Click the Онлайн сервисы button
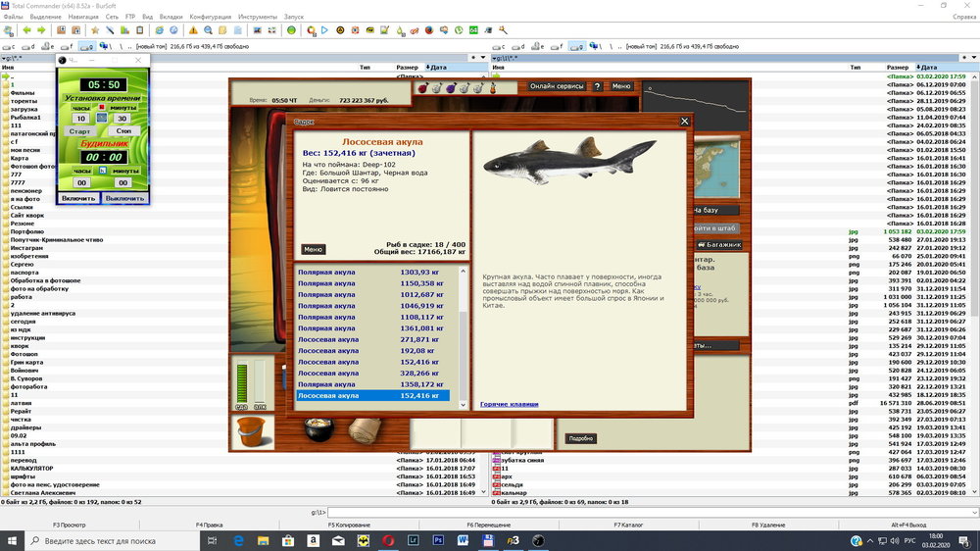Screen dimensions: 980x551 coord(557,86)
